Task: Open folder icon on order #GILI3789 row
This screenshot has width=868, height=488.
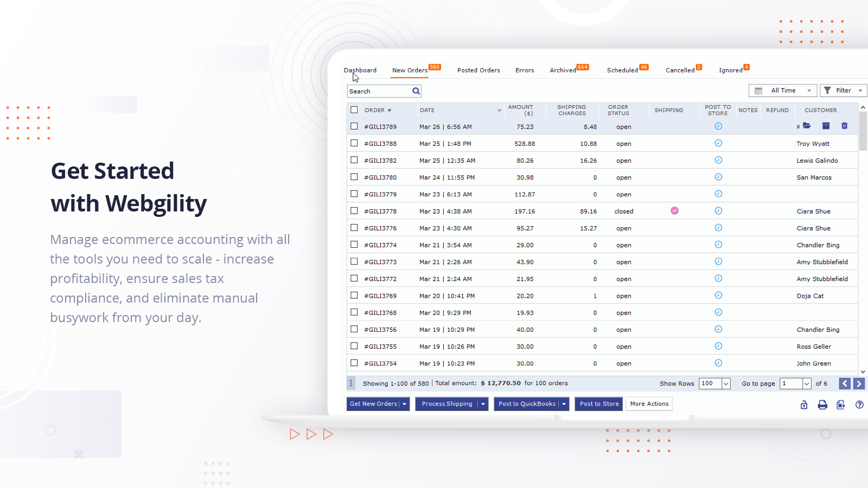Action: point(807,126)
